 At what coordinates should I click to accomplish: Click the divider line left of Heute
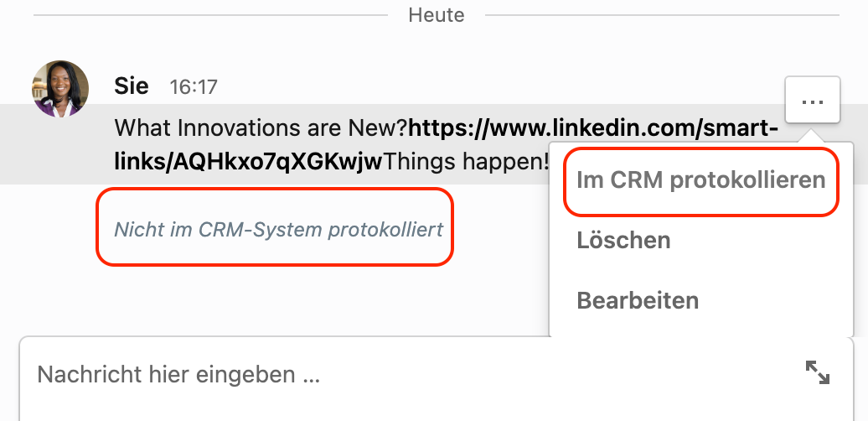210,15
